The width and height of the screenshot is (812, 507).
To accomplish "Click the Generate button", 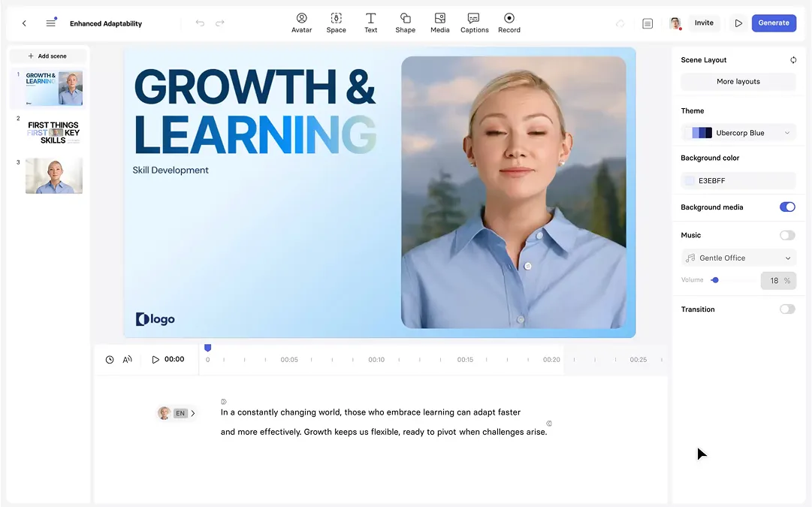I will [773, 23].
